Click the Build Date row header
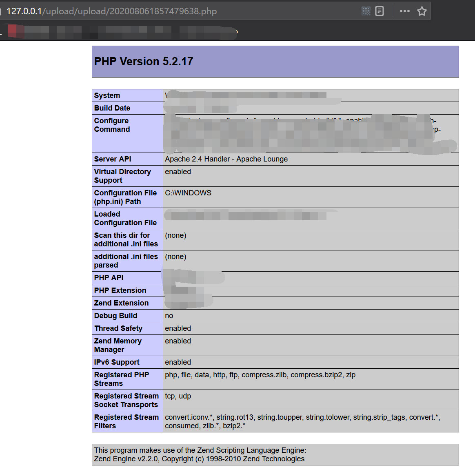Image resolution: width=475 pixels, height=476 pixels. click(x=112, y=108)
